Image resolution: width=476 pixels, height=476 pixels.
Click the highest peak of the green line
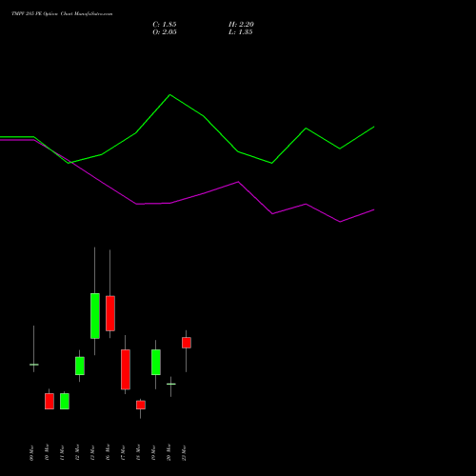point(169,94)
